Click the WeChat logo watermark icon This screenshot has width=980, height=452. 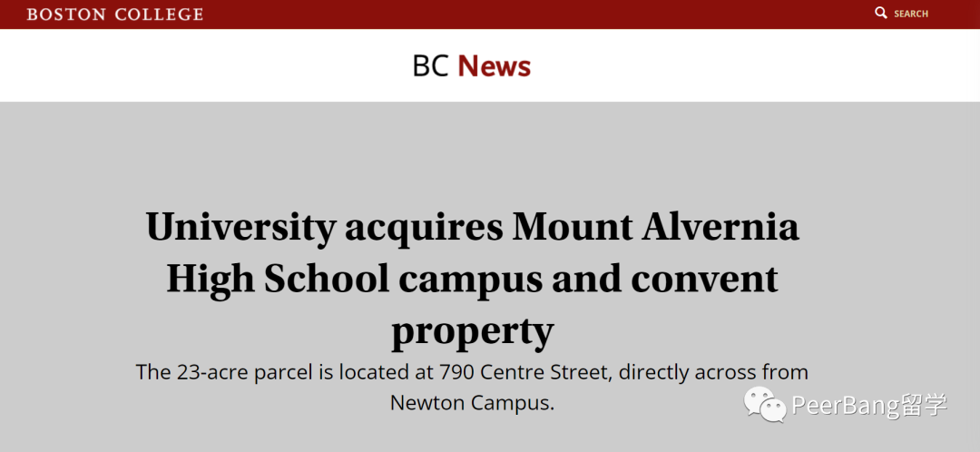(764, 404)
